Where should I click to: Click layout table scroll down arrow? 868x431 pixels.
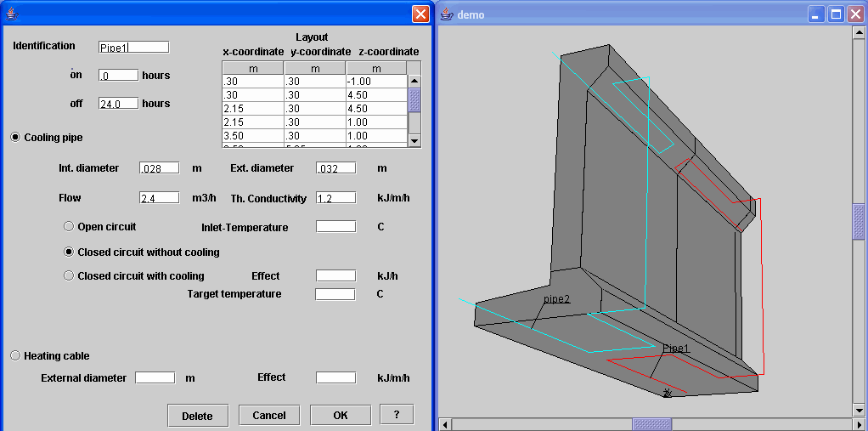(x=414, y=141)
